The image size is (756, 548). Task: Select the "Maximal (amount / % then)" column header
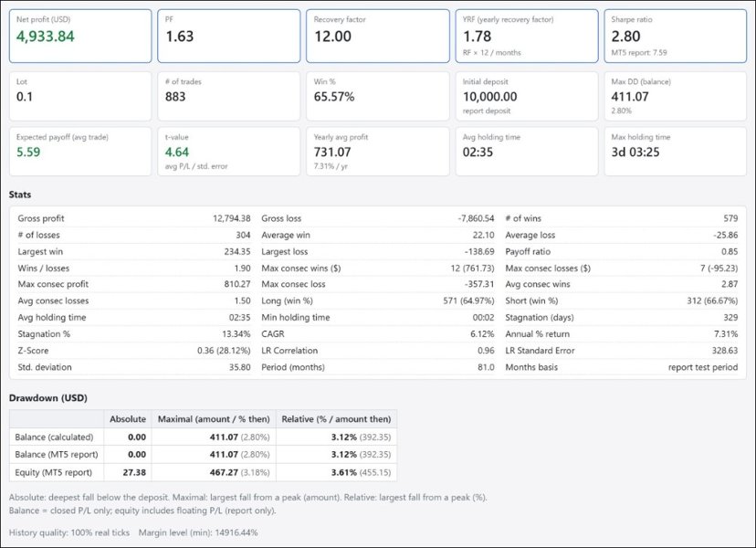tap(214, 419)
